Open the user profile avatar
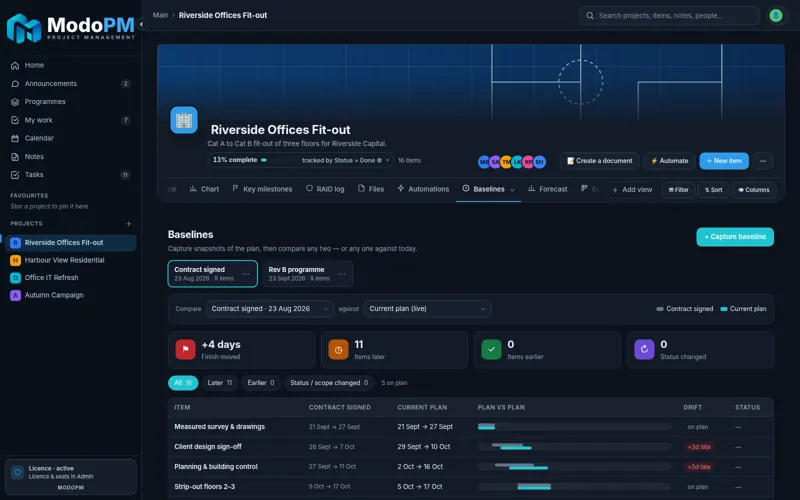The image size is (800, 500). (776, 15)
